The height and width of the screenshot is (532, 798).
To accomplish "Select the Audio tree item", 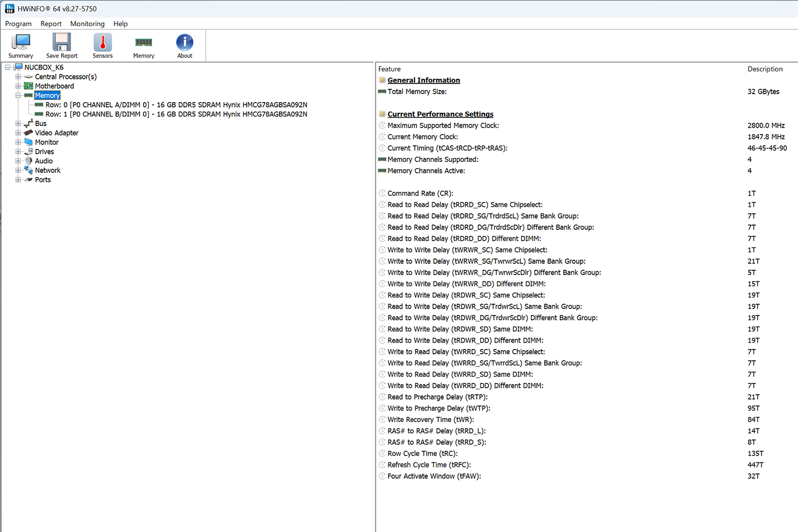I will click(44, 161).
